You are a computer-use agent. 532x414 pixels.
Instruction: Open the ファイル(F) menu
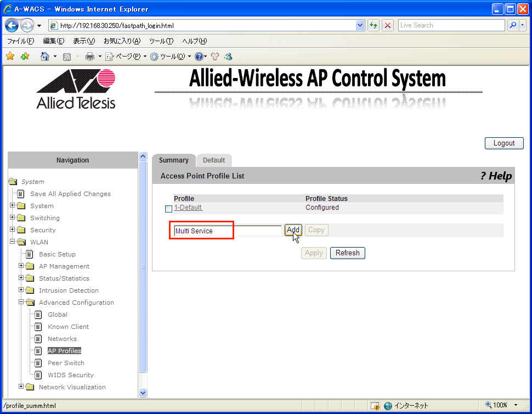coord(20,41)
